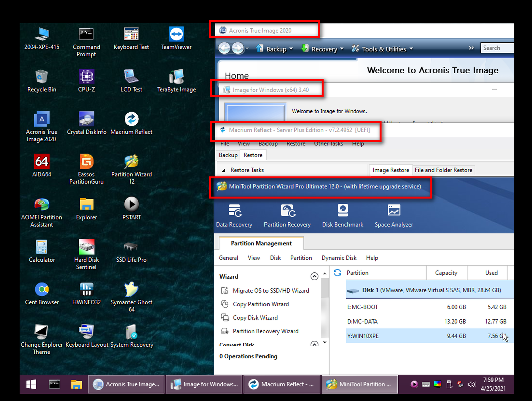The image size is (532, 401).
Task: Launch Change Explorer Theme shortcut
Action: [42, 339]
